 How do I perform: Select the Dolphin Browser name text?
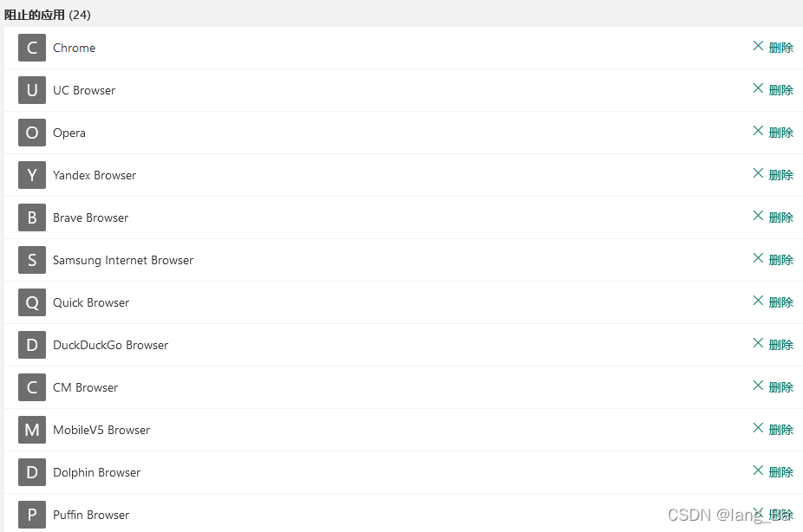[97, 473]
